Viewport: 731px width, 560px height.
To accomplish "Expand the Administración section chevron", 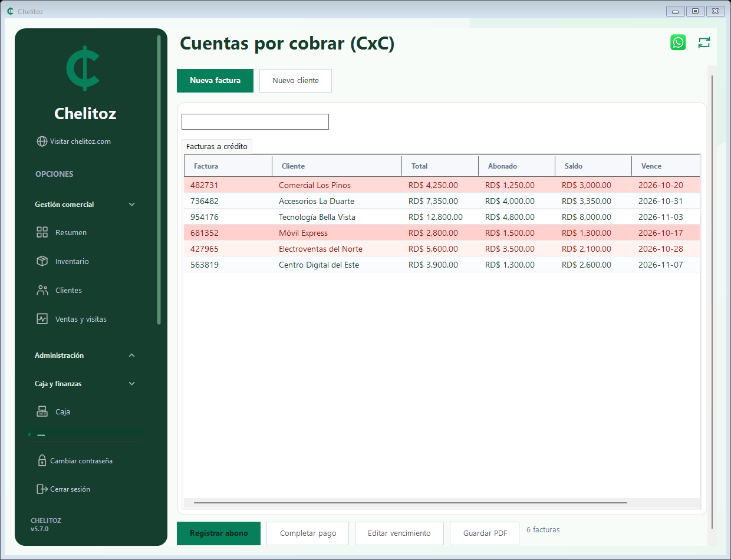I will (x=132, y=355).
